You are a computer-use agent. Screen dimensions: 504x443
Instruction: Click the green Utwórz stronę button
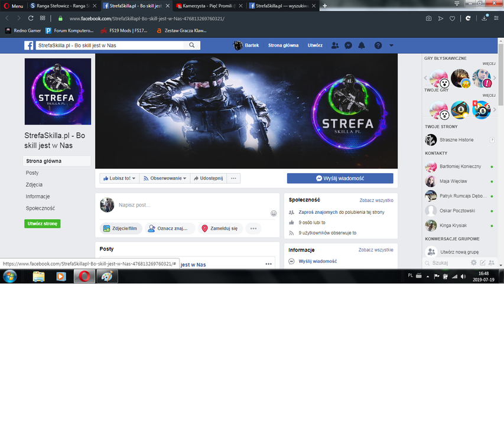43,224
